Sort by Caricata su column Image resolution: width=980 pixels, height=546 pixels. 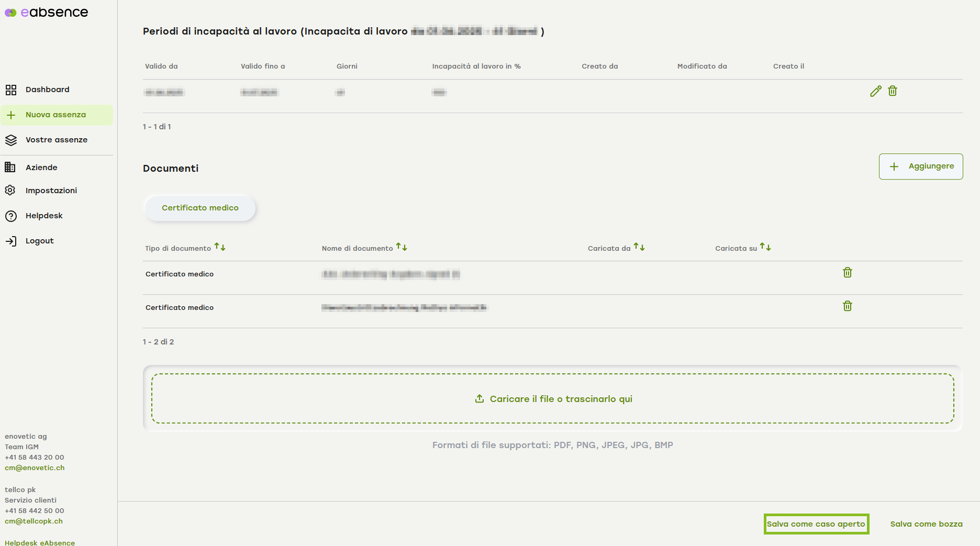[765, 247]
